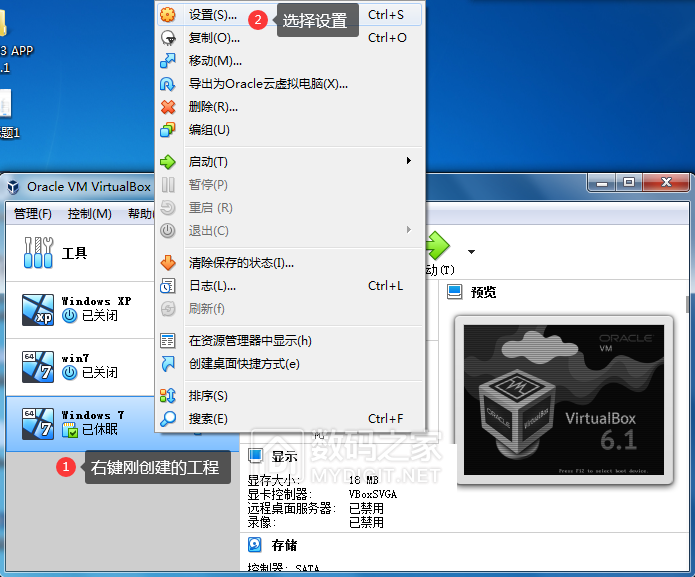Open the 控制(M) menu in menu bar
The height and width of the screenshot is (577, 695).
pyautogui.click(x=90, y=214)
